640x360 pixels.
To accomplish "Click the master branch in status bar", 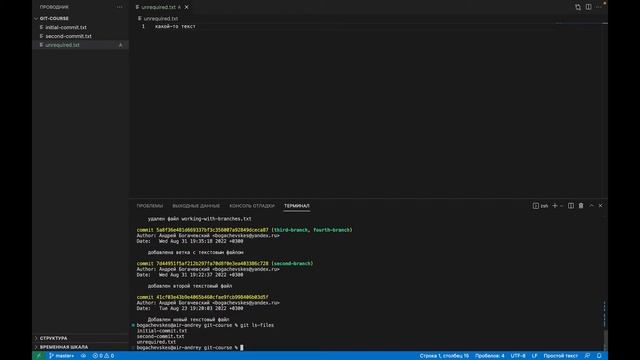I will coord(62,356).
